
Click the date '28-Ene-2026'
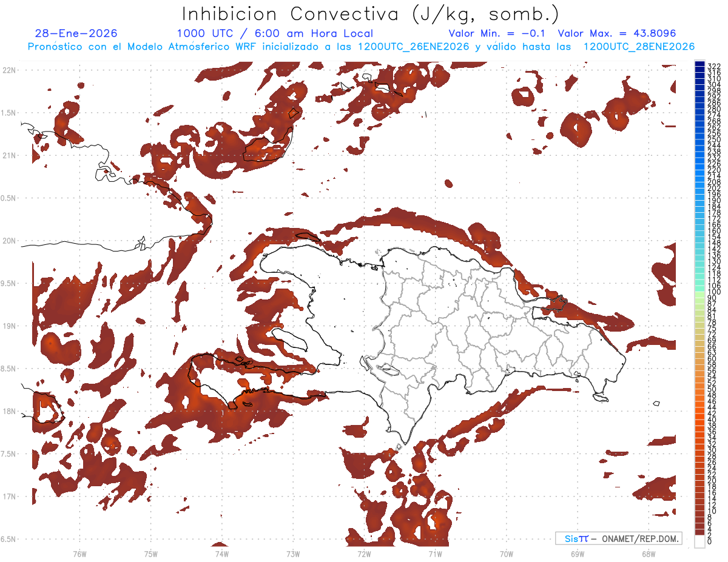[x=76, y=33]
